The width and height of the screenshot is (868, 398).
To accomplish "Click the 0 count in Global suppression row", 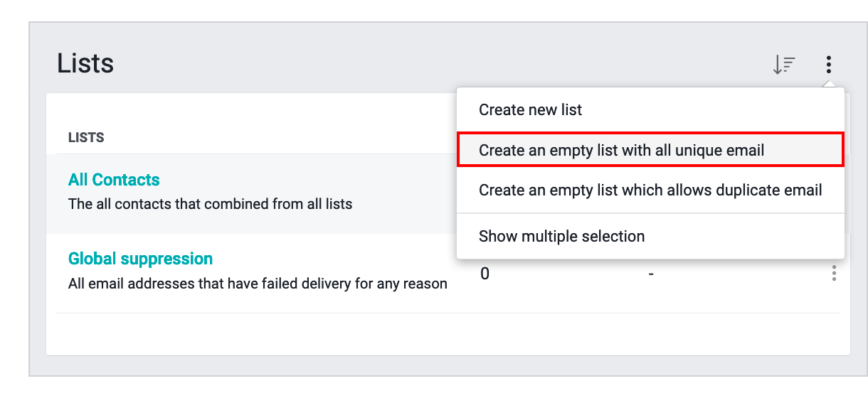I will tap(485, 274).
